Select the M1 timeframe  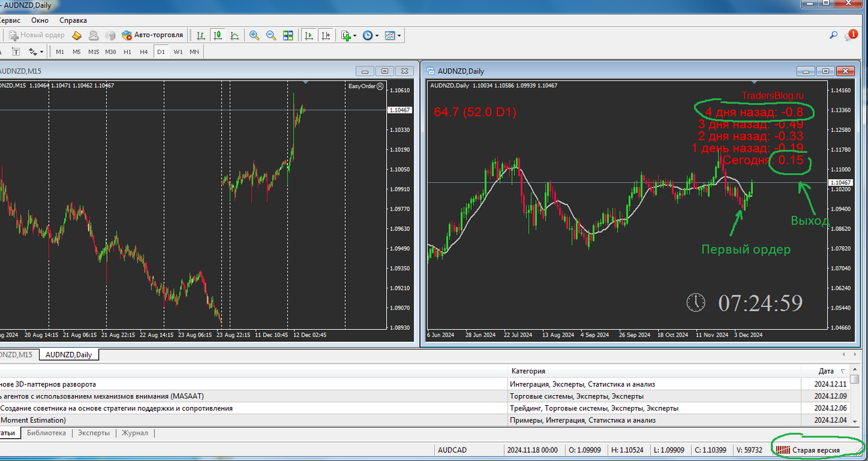tap(60, 52)
